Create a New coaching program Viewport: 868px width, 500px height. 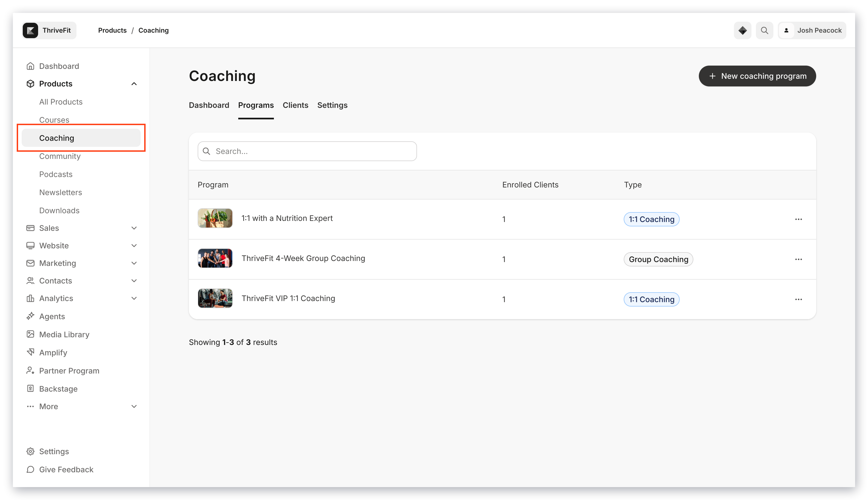[757, 76]
